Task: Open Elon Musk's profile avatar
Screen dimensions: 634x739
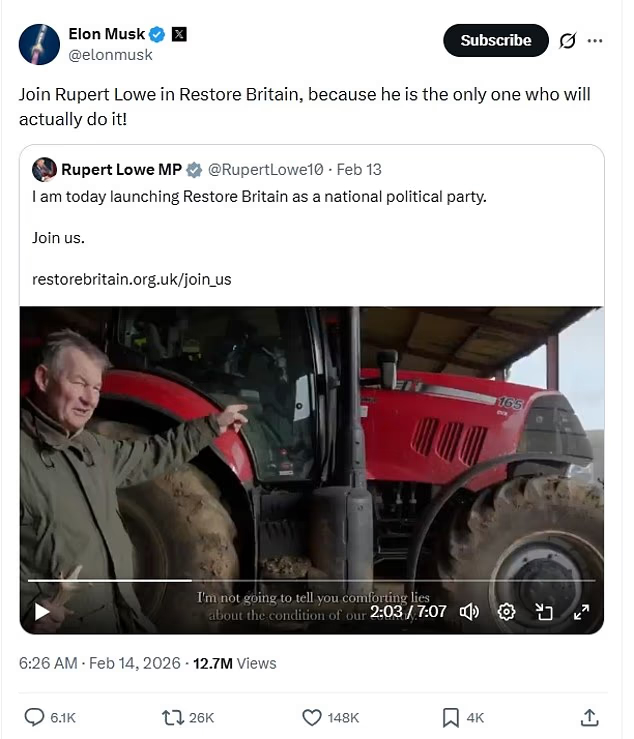Action: 39,44
